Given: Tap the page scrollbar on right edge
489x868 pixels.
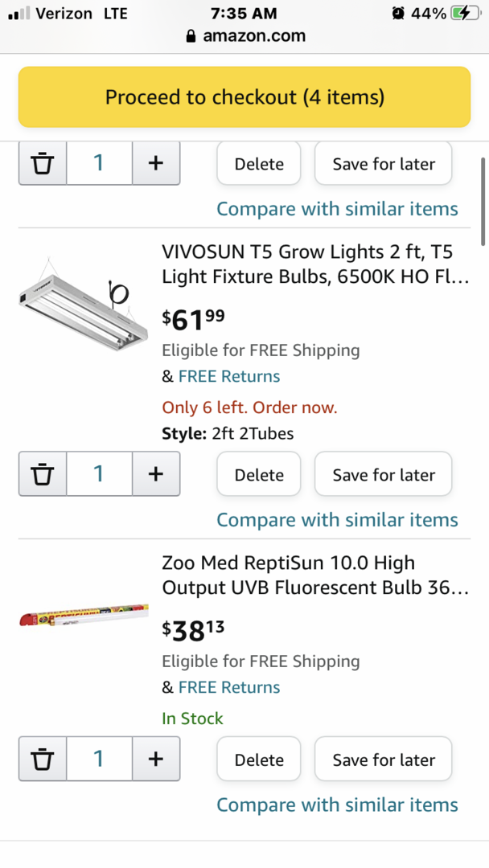Looking at the screenshot, I should click(x=483, y=201).
